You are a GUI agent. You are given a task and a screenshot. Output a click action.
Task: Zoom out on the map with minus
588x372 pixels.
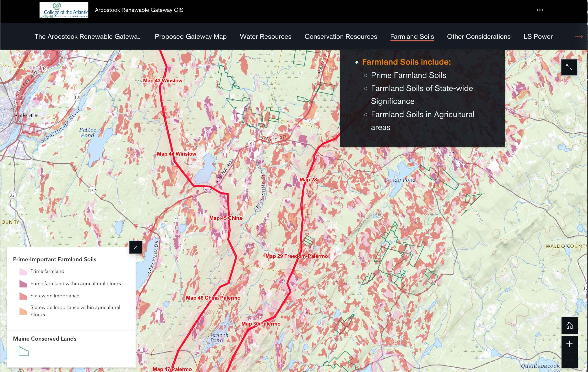click(569, 360)
